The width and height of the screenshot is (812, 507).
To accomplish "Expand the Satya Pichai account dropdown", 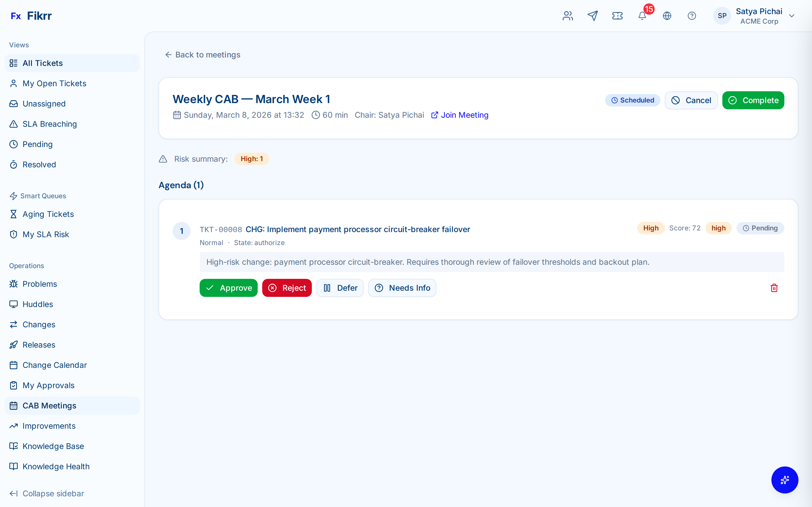I will [x=792, y=16].
